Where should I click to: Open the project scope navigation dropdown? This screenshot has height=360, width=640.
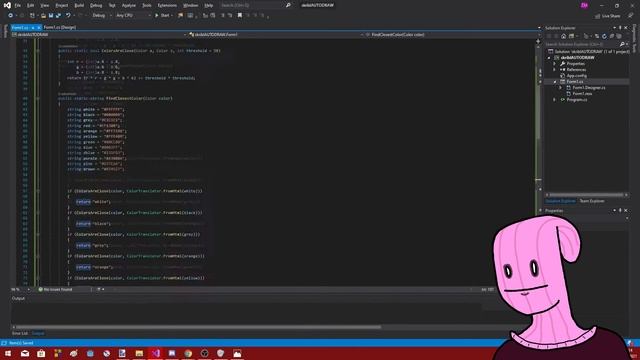pos(99,35)
